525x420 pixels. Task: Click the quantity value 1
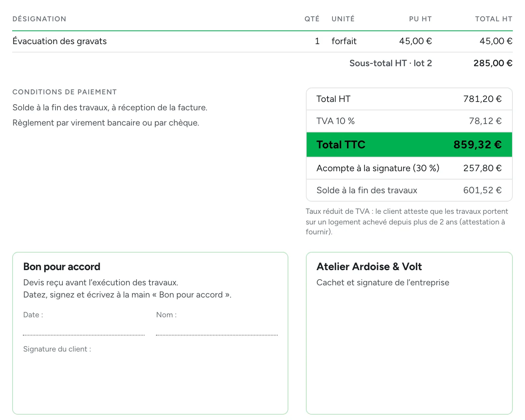pyautogui.click(x=317, y=41)
